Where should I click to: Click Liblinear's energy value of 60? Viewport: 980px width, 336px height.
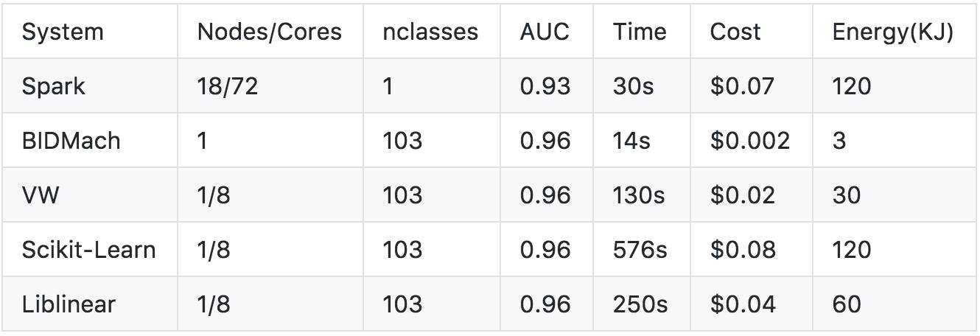[x=847, y=304]
